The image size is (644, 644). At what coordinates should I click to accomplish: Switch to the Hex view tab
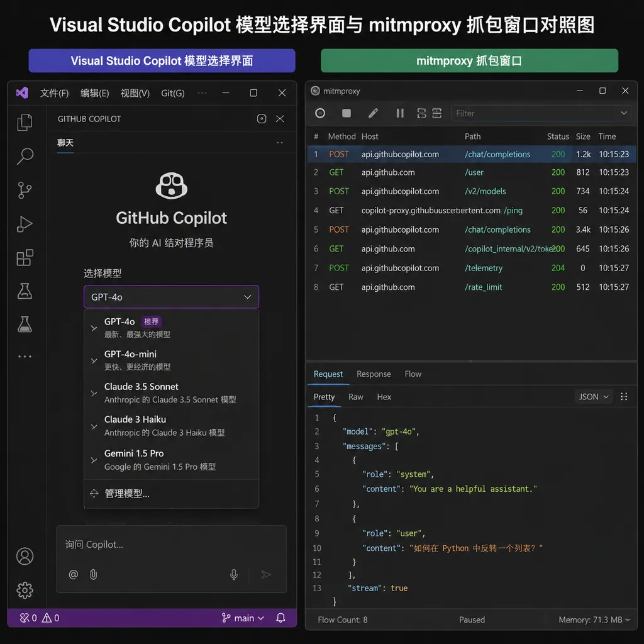pos(384,397)
